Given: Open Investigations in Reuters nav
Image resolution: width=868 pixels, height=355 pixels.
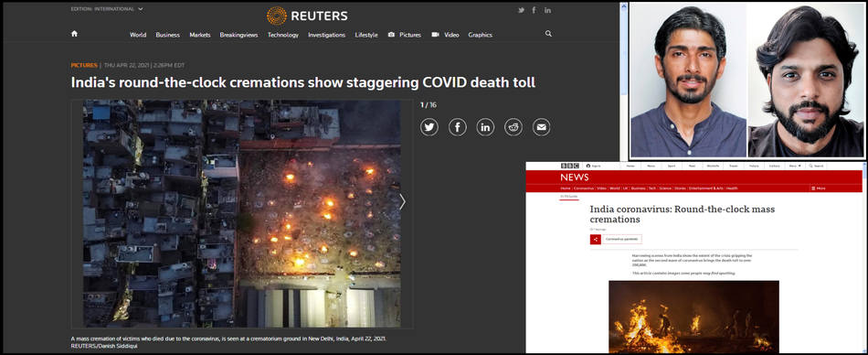Looking at the screenshot, I should (326, 35).
